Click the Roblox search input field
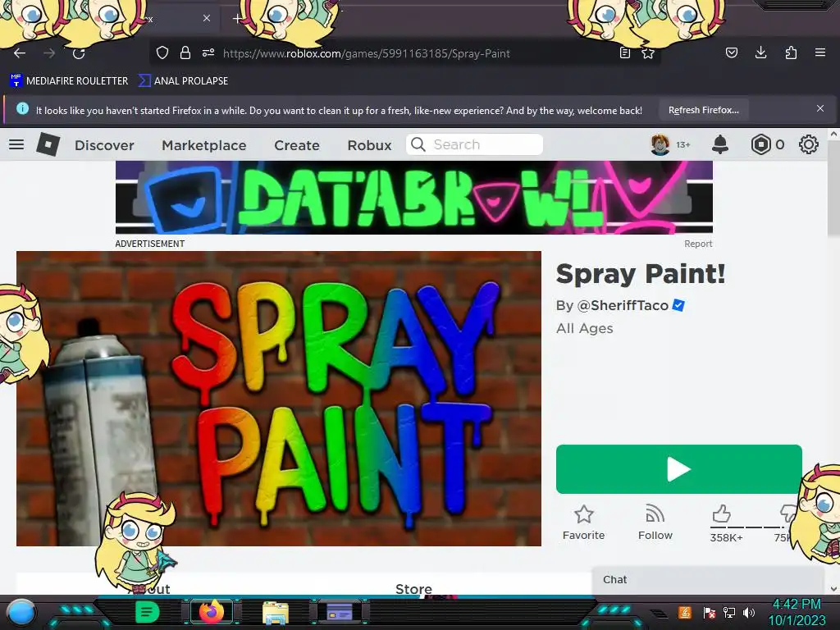 (475, 144)
